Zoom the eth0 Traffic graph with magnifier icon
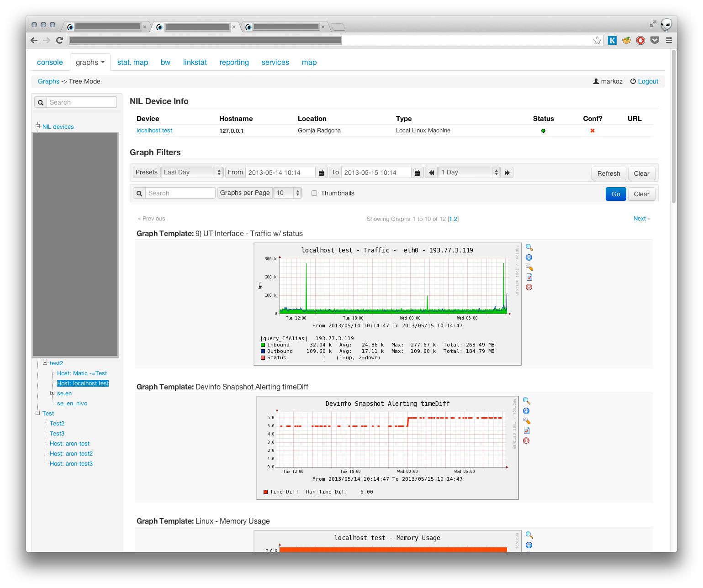703x588 pixels. 529,247
